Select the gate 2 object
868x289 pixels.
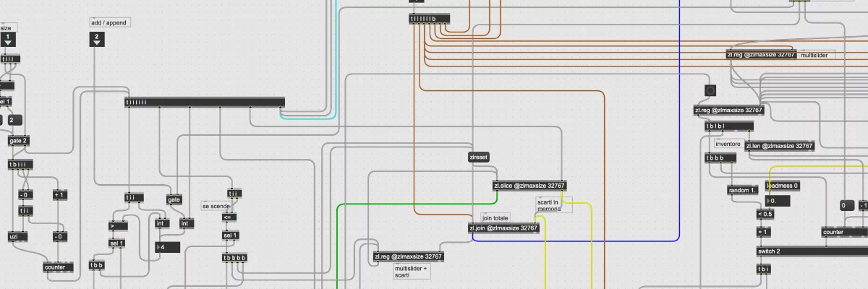click(19, 140)
